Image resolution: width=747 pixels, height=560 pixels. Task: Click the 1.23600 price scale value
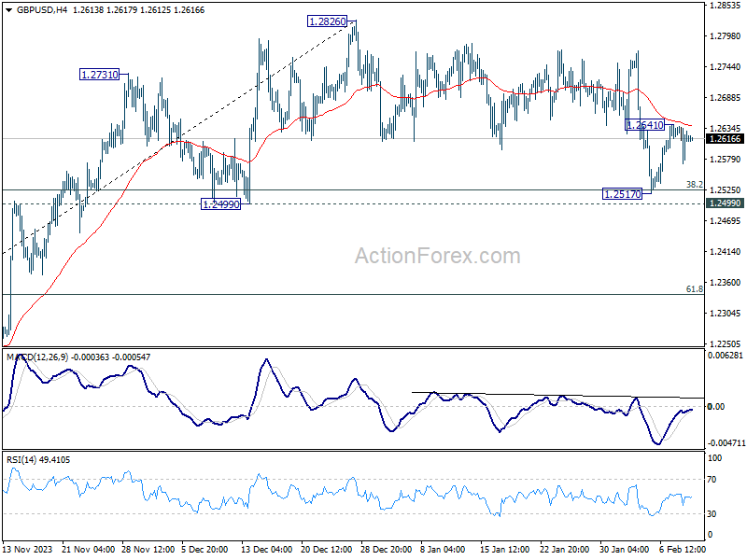(726, 283)
